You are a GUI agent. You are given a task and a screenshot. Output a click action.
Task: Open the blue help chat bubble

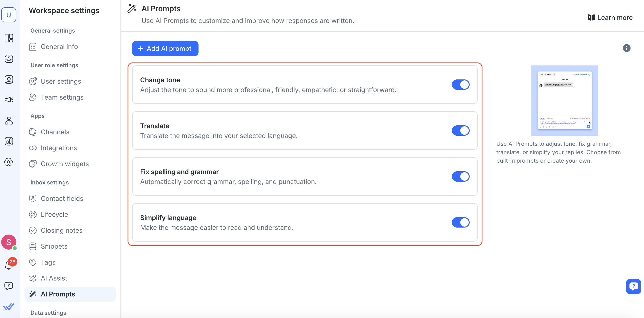pos(633,287)
